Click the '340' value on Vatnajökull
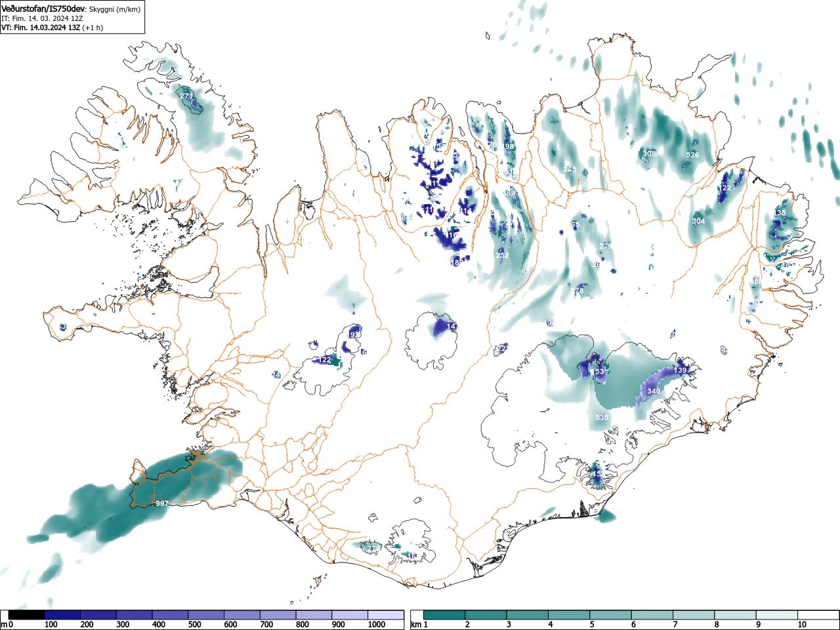Screen dimensions: 840x630 (x=654, y=391)
